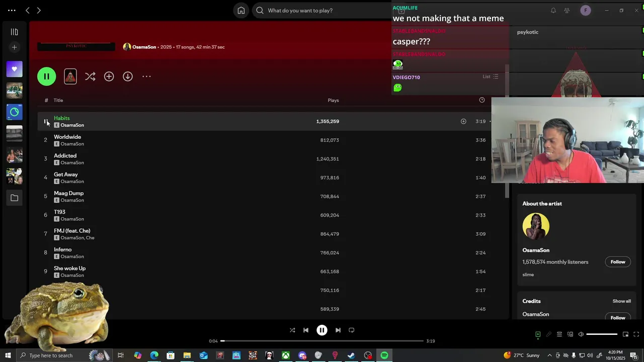Open the Friend Activity icon
Image resolution: width=644 pixels, height=362 pixels.
tap(567, 10)
